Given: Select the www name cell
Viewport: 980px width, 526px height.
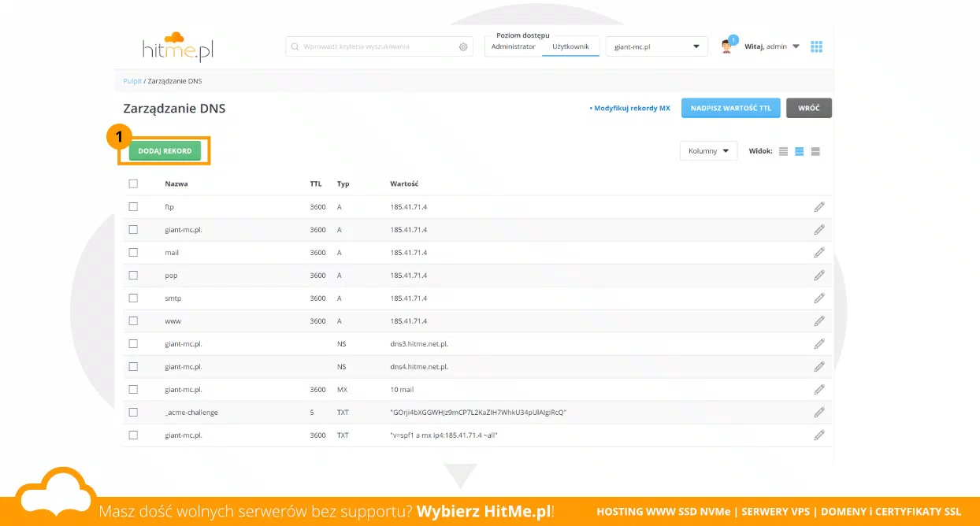Looking at the screenshot, I should [173, 321].
